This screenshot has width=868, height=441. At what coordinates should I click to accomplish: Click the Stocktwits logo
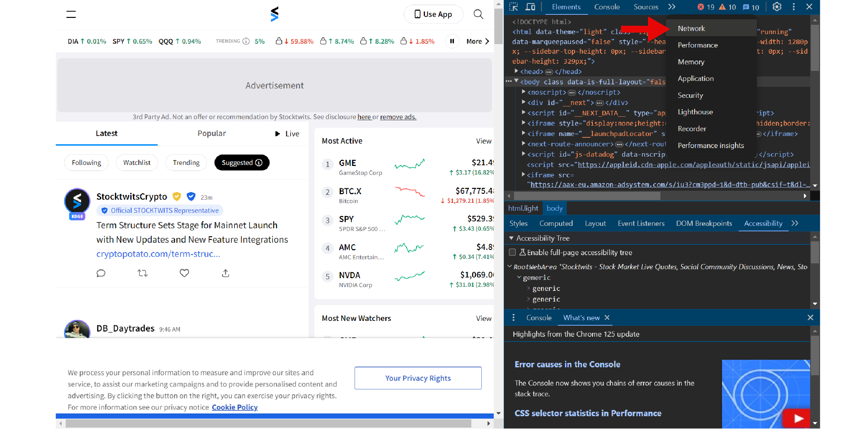[274, 14]
